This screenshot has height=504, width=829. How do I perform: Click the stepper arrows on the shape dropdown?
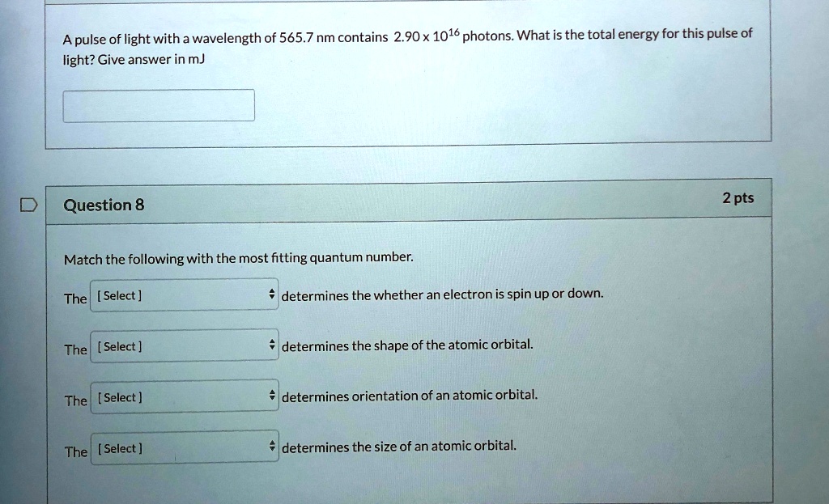(272, 346)
